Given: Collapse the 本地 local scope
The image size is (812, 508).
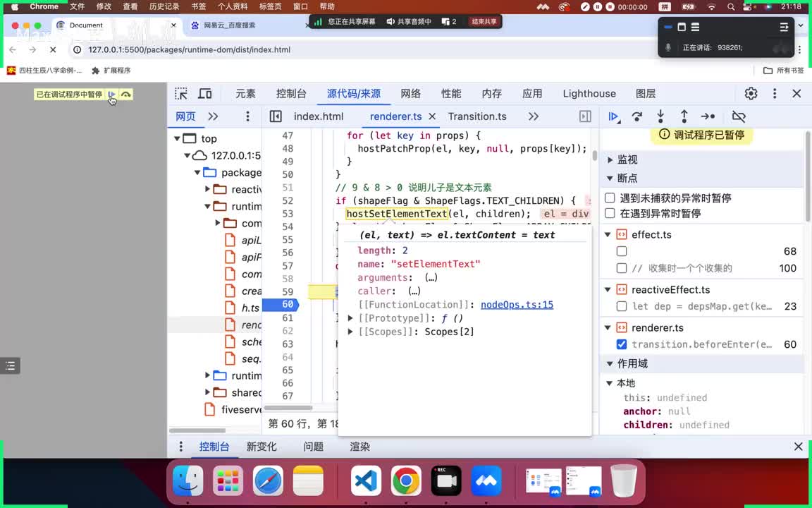Looking at the screenshot, I should click(610, 383).
